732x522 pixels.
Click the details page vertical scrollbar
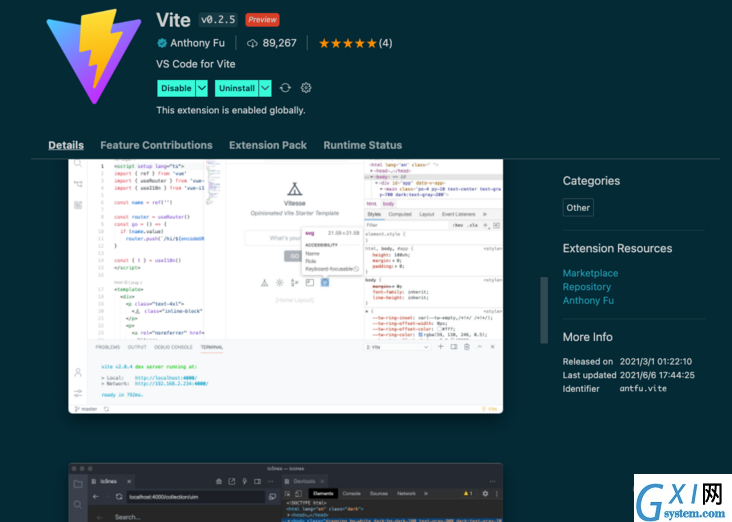[x=544, y=310]
